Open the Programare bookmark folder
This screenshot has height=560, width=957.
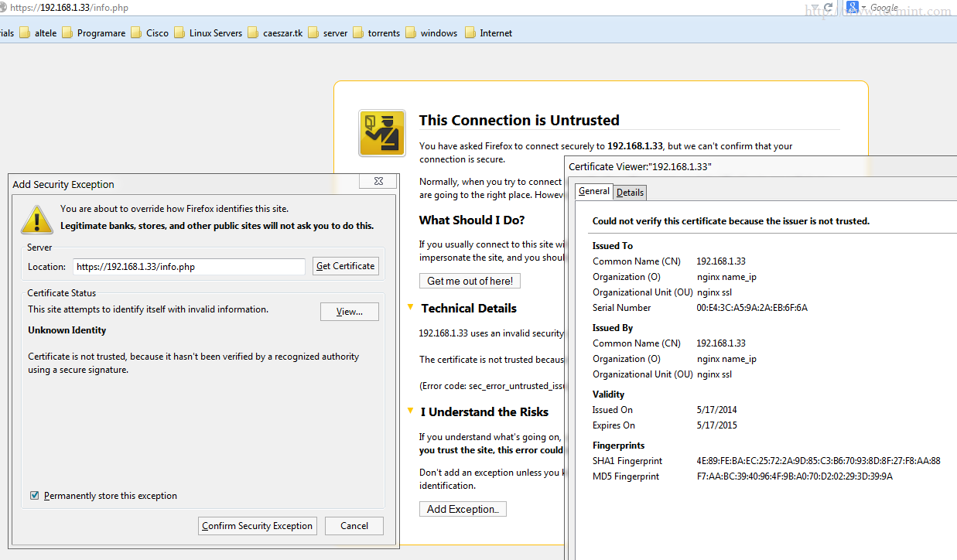coord(93,33)
